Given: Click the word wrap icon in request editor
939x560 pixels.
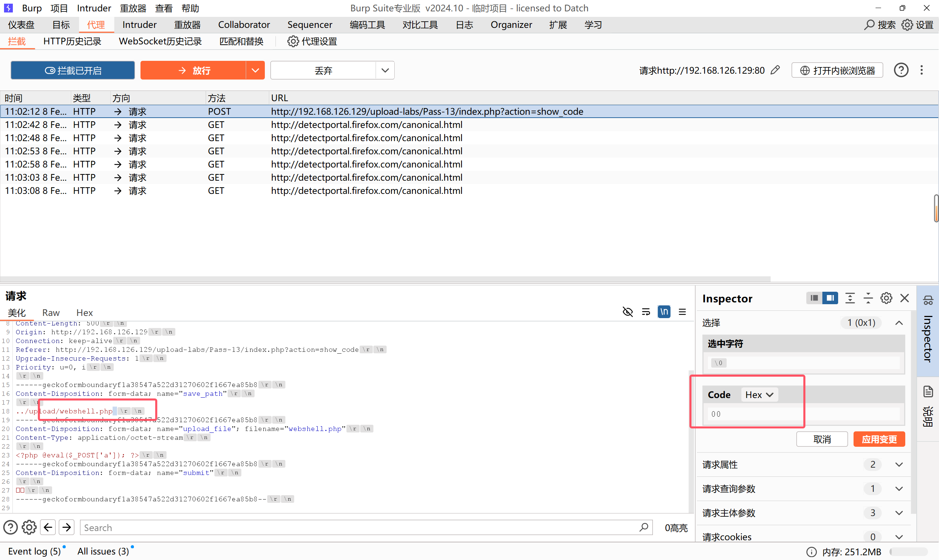Looking at the screenshot, I should pos(646,312).
